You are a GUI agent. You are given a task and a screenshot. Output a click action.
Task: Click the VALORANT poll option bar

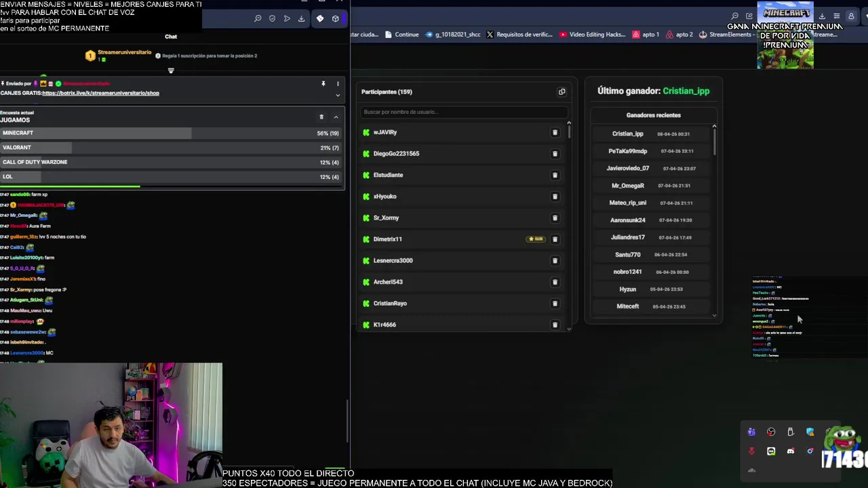pos(172,148)
